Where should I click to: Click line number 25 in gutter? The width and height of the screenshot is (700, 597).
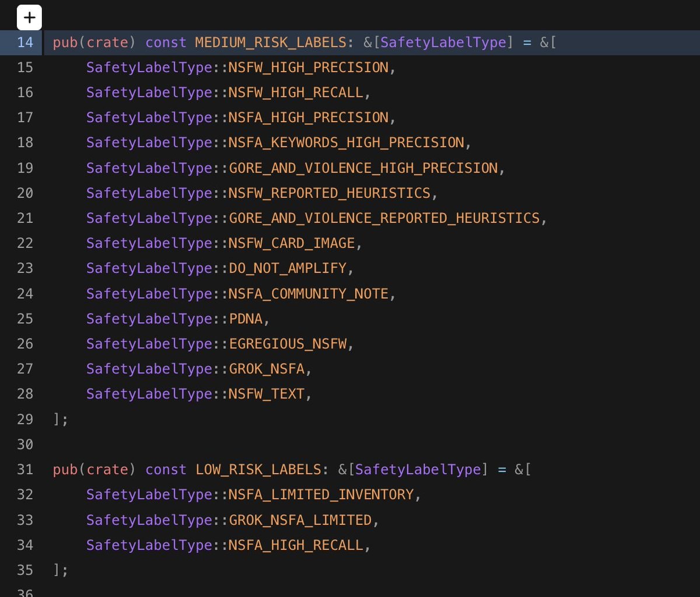pos(25,319)
